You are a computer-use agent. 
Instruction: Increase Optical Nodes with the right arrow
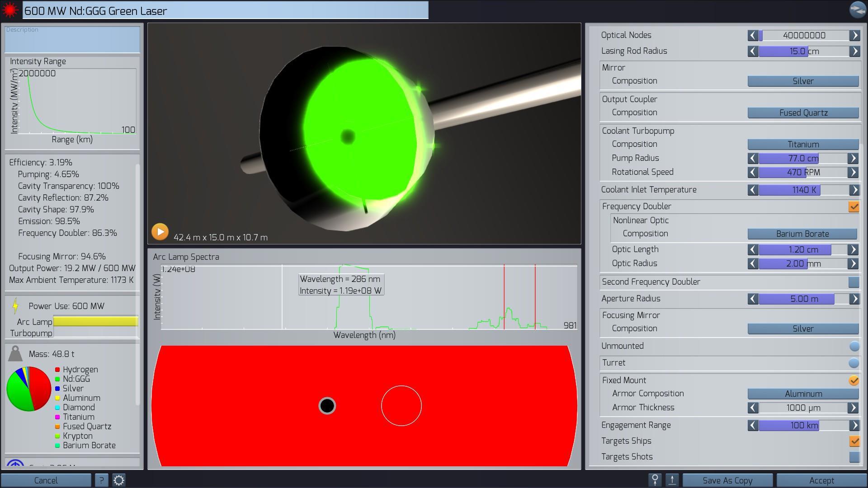(854, 35)
